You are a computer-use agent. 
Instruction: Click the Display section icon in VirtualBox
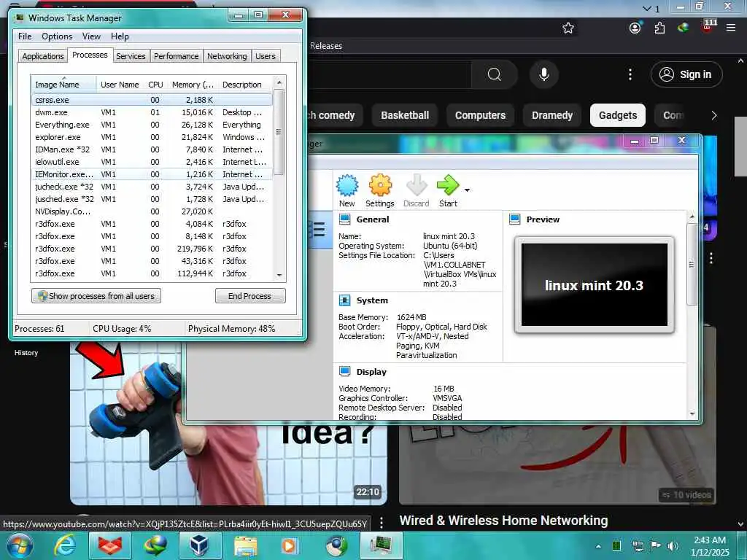(x=344, y=371)
